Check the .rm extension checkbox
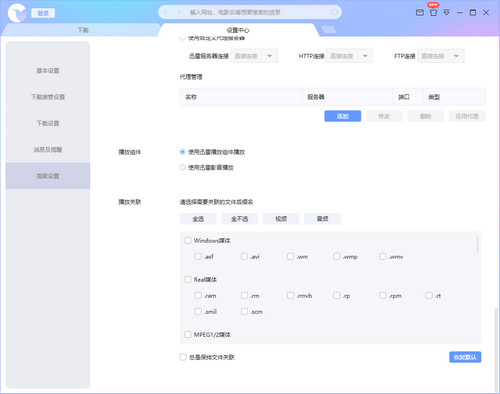 pyautogui.click(x=244, y=295)
